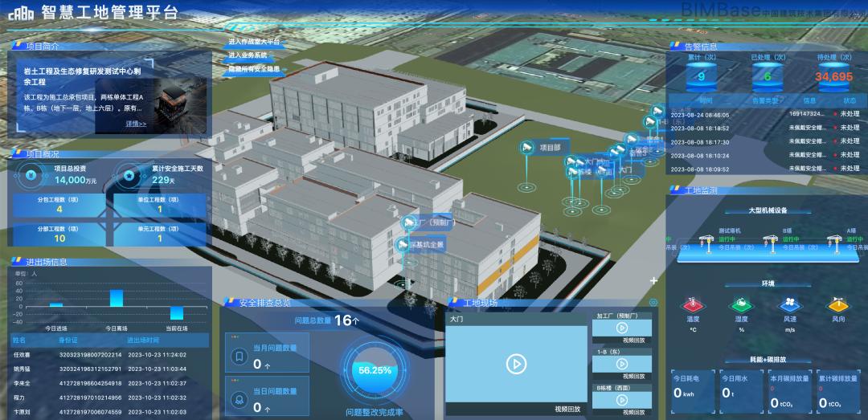This screenshot has height=420, width=868.
Task: Click the 安全排查总览 panel header
Action: [264, 303]
